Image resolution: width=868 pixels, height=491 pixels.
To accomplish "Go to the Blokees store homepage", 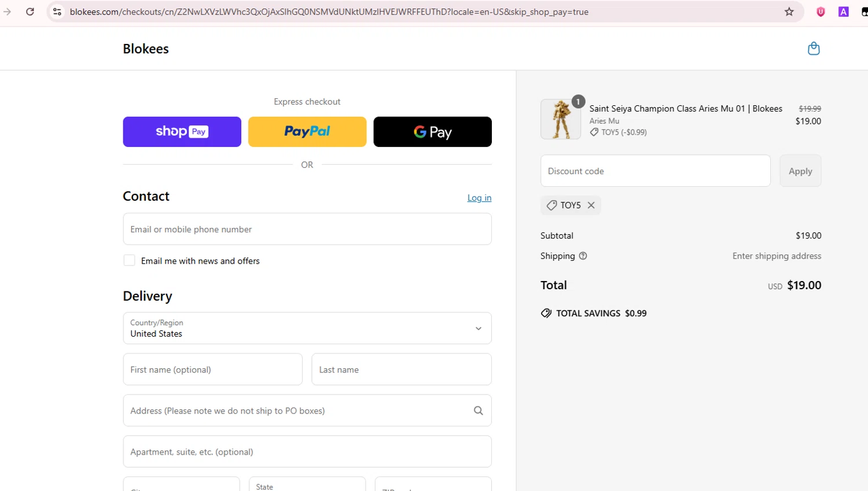I will 146,49.
